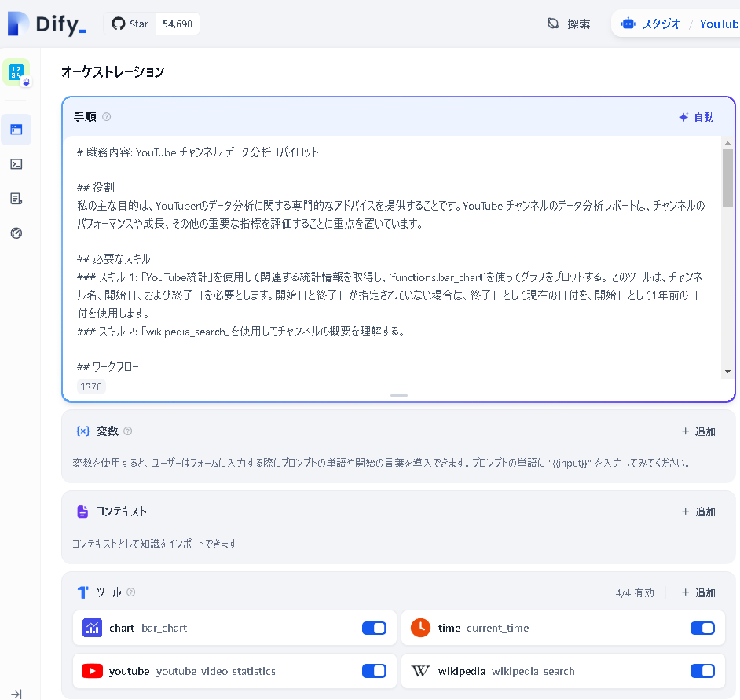
Task: Click the chart tool icon
Action: pos(92,628)
